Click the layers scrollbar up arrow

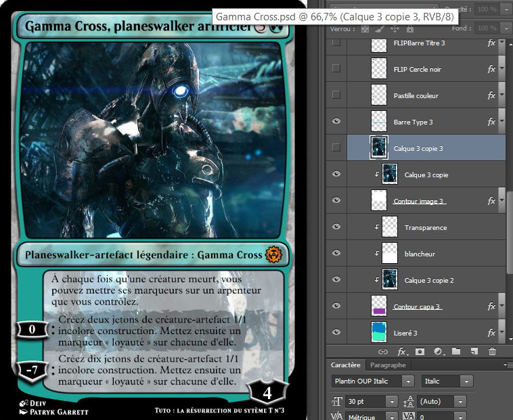[x=510, y=43]
